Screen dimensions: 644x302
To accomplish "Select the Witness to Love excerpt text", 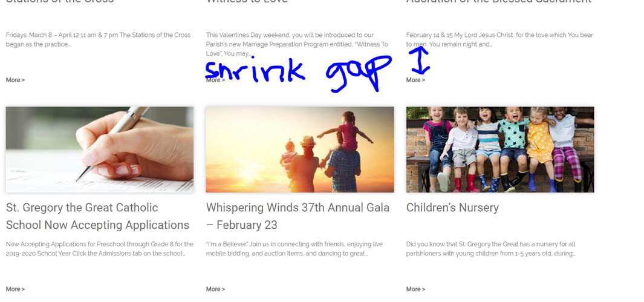I will (x=297, y=44).
